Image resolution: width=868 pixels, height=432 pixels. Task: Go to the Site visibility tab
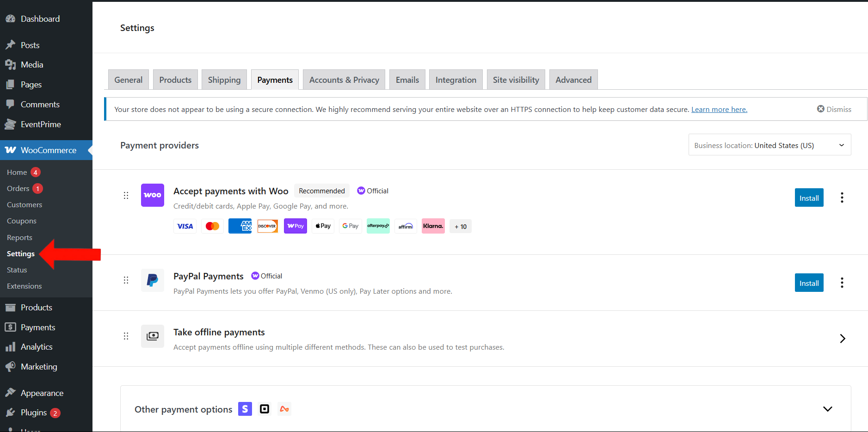pos(516,80)
